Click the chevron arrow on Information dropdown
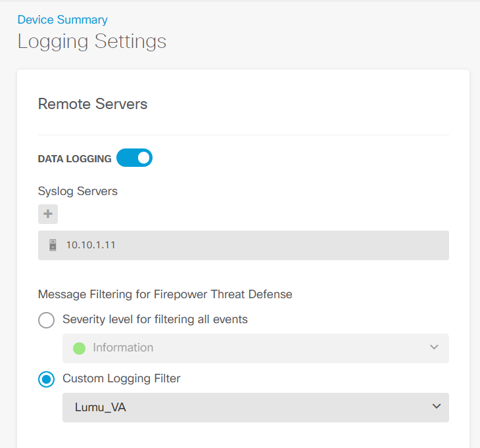 (x=434, y=347)
